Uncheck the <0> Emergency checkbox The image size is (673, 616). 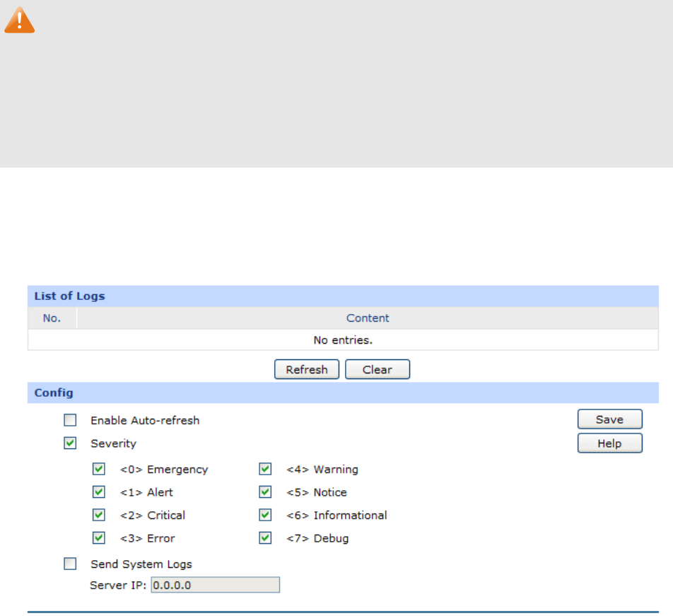point(99,469)
